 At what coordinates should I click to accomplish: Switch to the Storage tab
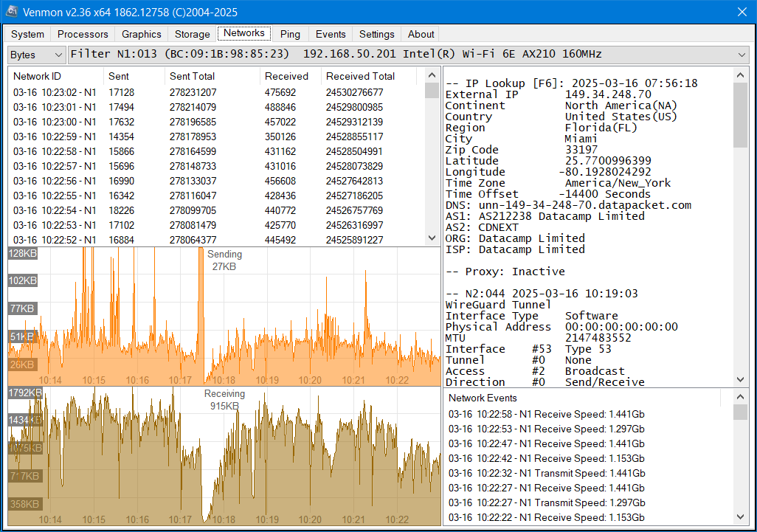(192, 34)
